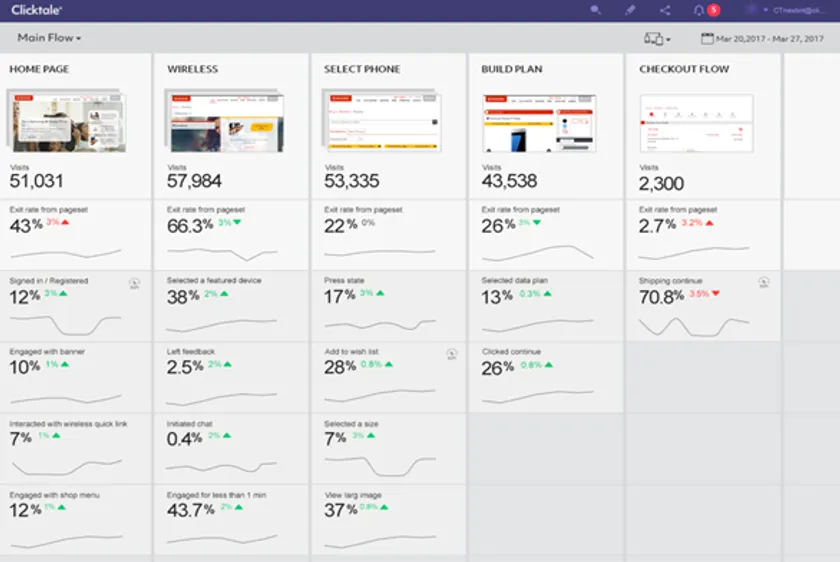Click the red notification badge showing 5
This screenshot has height=562, width=840.
[714, 10]
